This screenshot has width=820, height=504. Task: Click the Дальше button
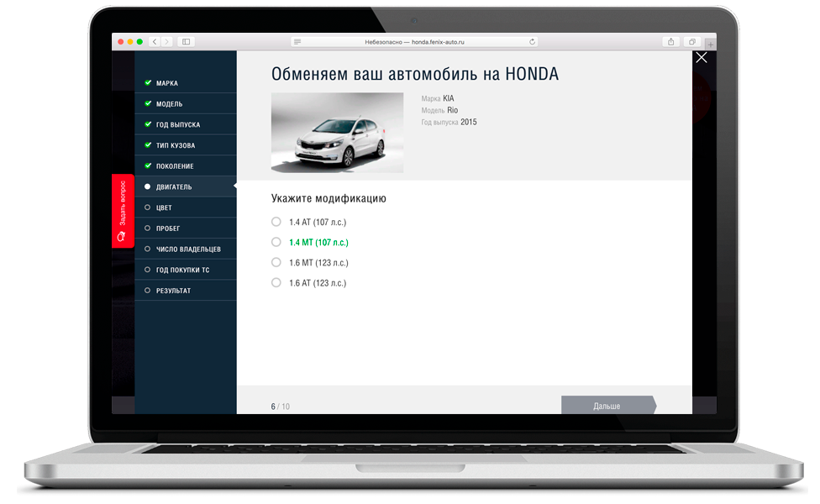point(608,405)
